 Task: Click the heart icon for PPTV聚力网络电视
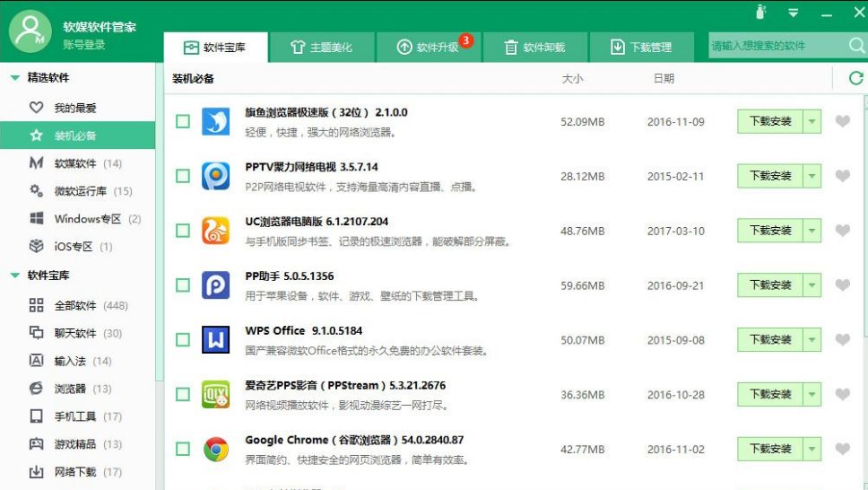pos(842,176)
